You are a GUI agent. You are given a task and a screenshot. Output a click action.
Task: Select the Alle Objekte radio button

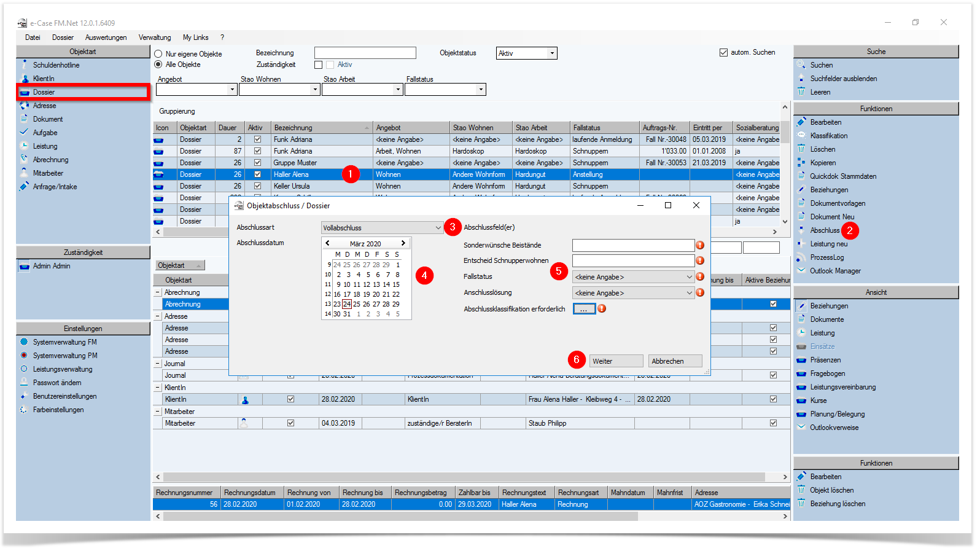coord(158,64)
